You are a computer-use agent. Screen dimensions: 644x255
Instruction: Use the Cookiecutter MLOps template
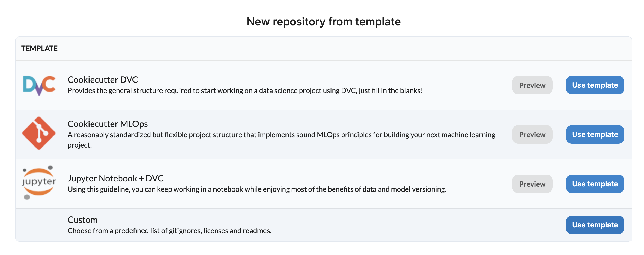pyautogui.click(x=595, y=134)
